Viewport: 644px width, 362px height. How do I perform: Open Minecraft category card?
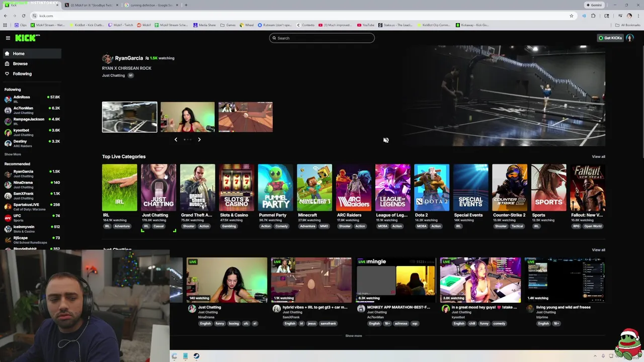coord(314,188)
